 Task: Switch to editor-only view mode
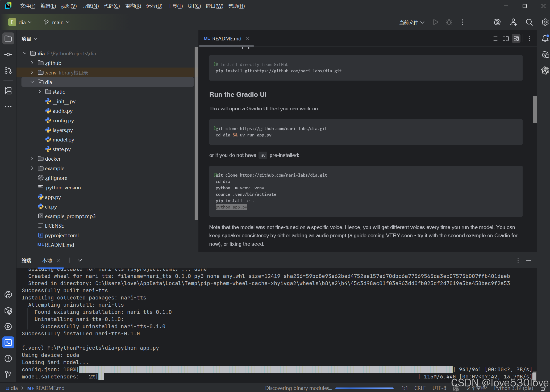tap(495, 39)
